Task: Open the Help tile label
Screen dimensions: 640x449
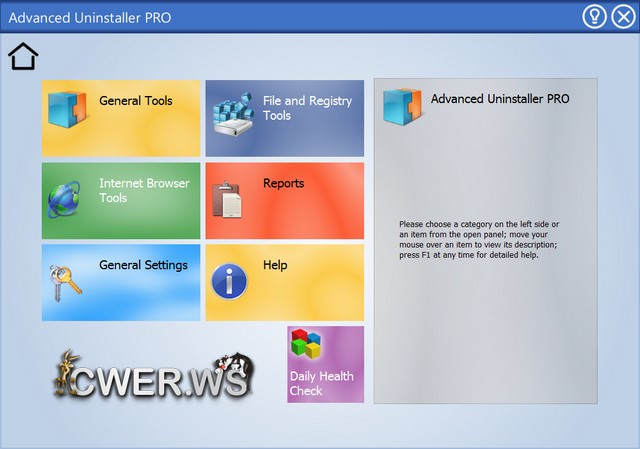Action: [275, 265]
